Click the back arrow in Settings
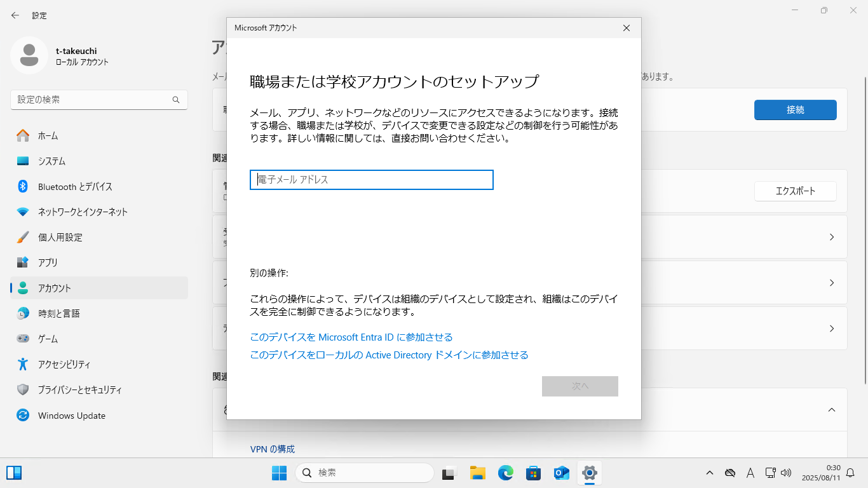Screen dimensions: 868x488 15,15
